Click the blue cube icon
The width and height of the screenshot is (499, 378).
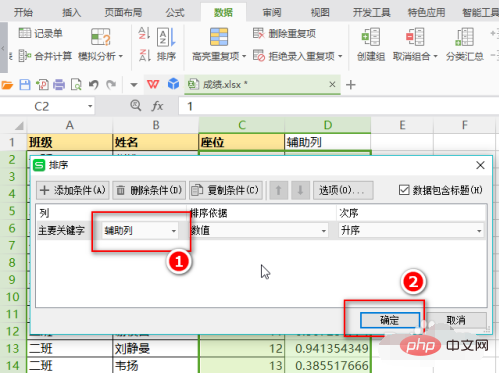tap(173, 84)
